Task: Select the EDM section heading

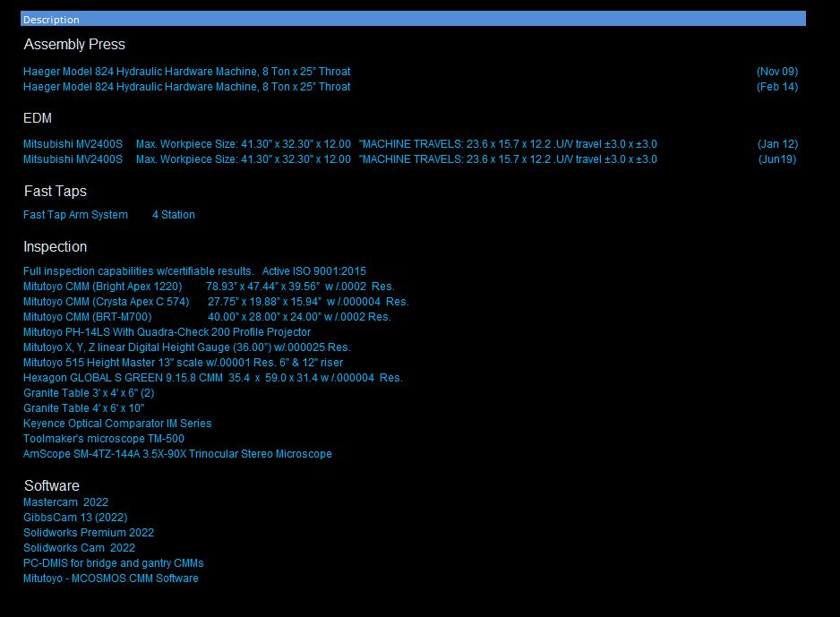Action: click(x=38, y=118)
